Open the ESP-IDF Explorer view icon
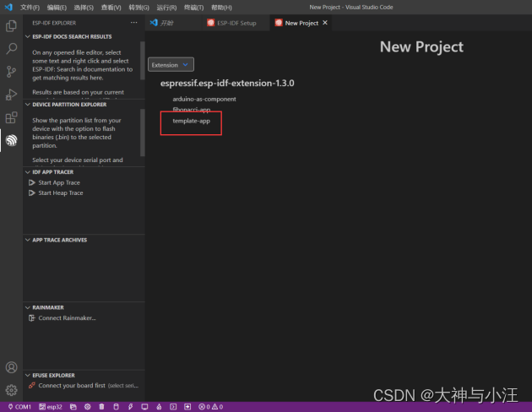Screen dimensions: 532x412 pyautogui.click(x=11, y=140)
